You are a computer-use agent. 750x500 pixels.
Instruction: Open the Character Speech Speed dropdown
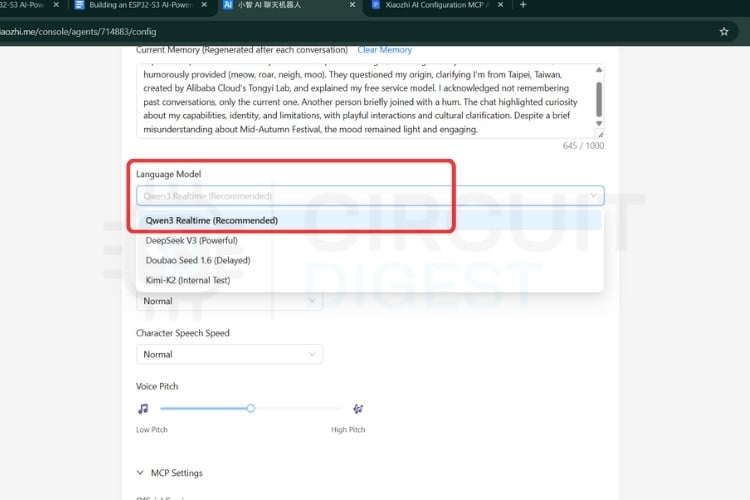pyautogui.click(x=229, y=355)
